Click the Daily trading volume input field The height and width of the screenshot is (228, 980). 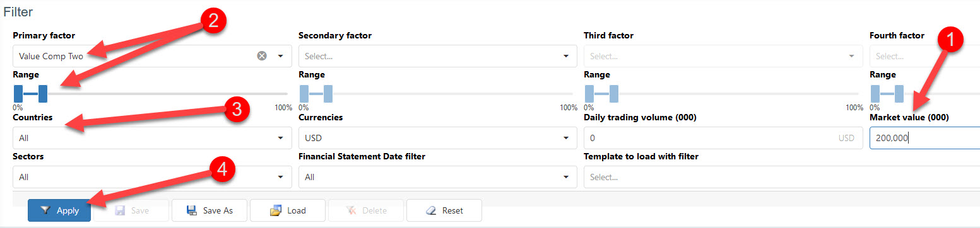pyautogui.click(x=723, y=138)
